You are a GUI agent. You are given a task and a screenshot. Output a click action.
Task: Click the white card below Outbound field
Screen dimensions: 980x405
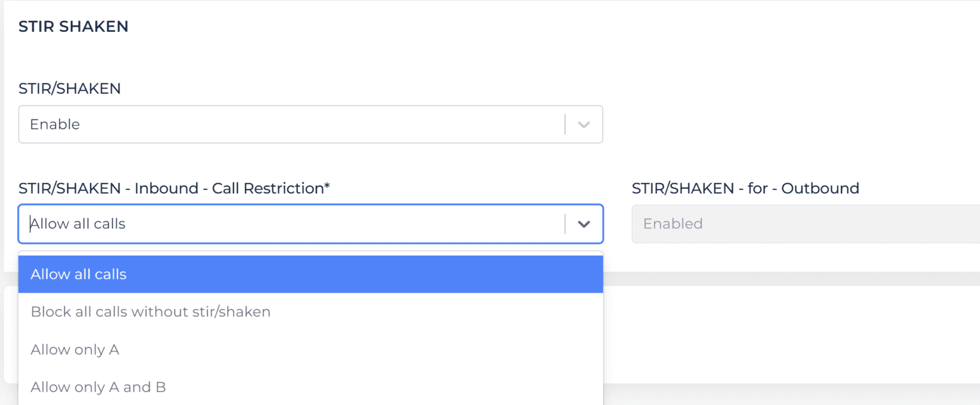click(x=791, y=332)
